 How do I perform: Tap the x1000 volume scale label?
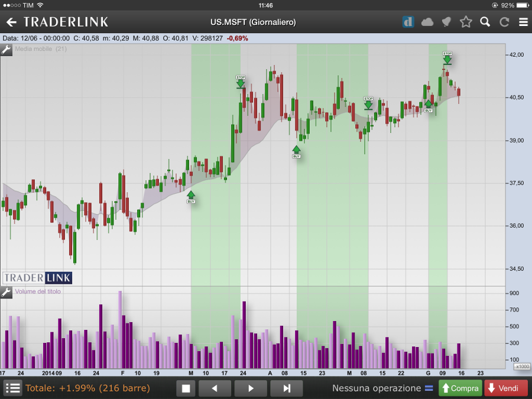pyautogui.click(x=522, y=366)
